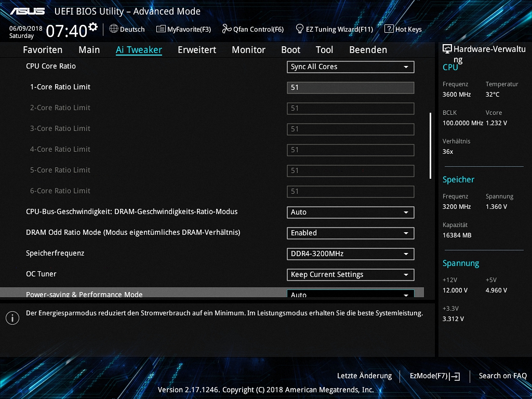532x399 pixels.
Task: Click Speicher Spannung 1.360 V value
Action: (x=496, y=207)
